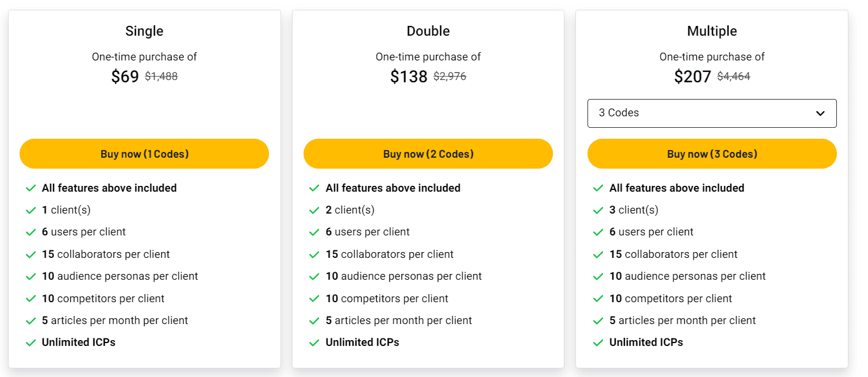Click 'Buy now (1 Codes)' button
The height and width of the screenshot is (377, 868).
click(144, 154)
